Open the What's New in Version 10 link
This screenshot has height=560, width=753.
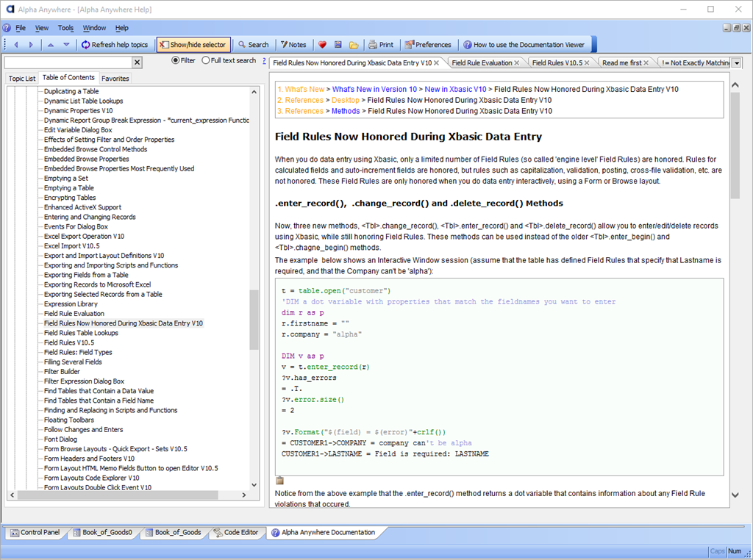coord(374,89)
